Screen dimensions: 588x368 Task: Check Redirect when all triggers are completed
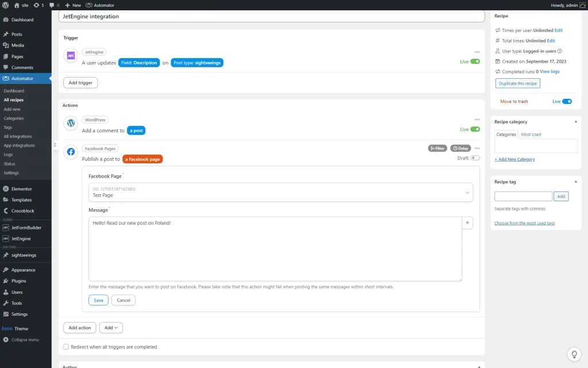(66, 347)
